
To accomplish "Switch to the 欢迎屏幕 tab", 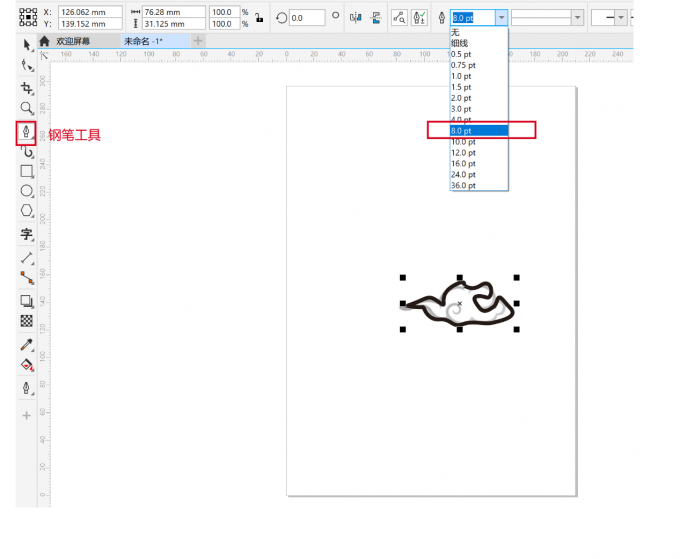I will [77, 41].
